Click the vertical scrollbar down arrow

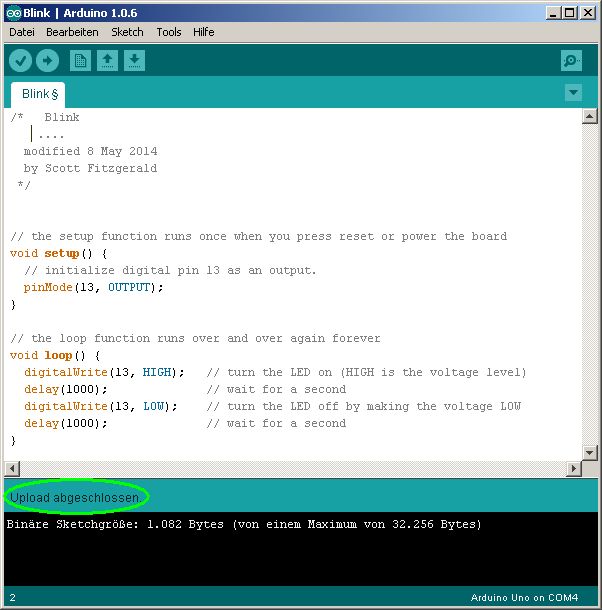pyautogui.click(x=590, y=452)
